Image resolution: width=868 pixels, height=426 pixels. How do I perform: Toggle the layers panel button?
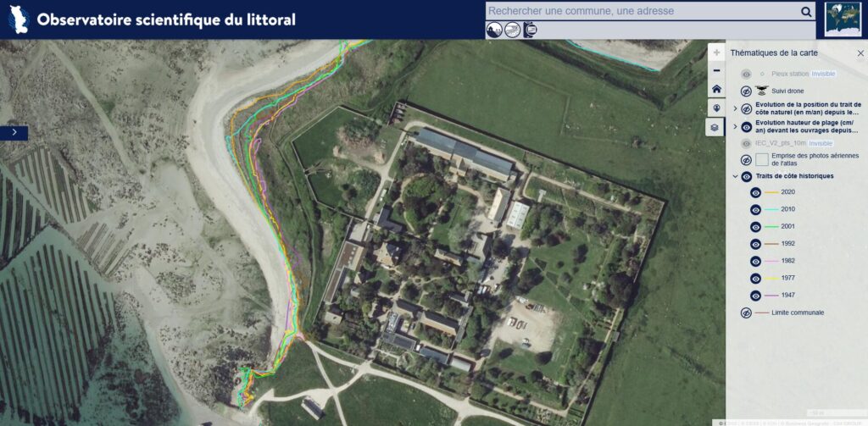point(715,127)
